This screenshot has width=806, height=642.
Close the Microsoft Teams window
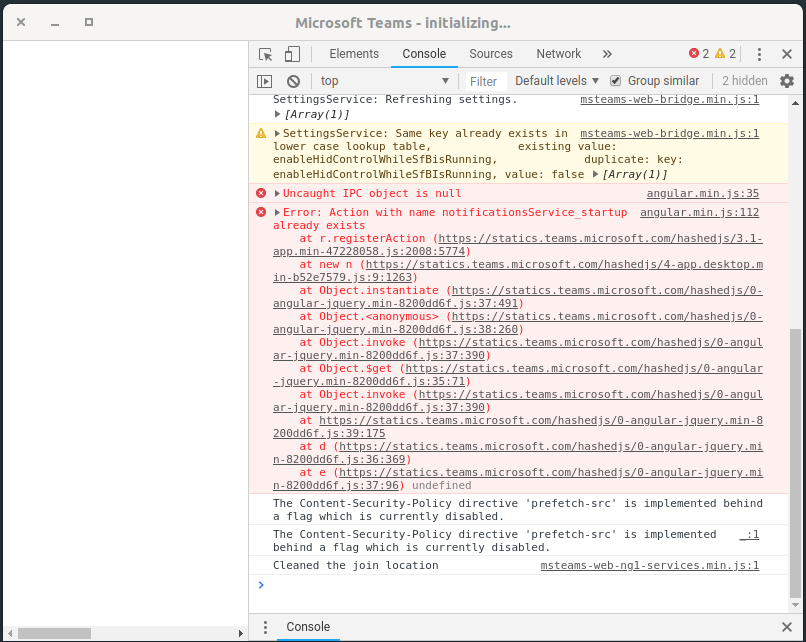pyautogui.click(x=21, y=22)
